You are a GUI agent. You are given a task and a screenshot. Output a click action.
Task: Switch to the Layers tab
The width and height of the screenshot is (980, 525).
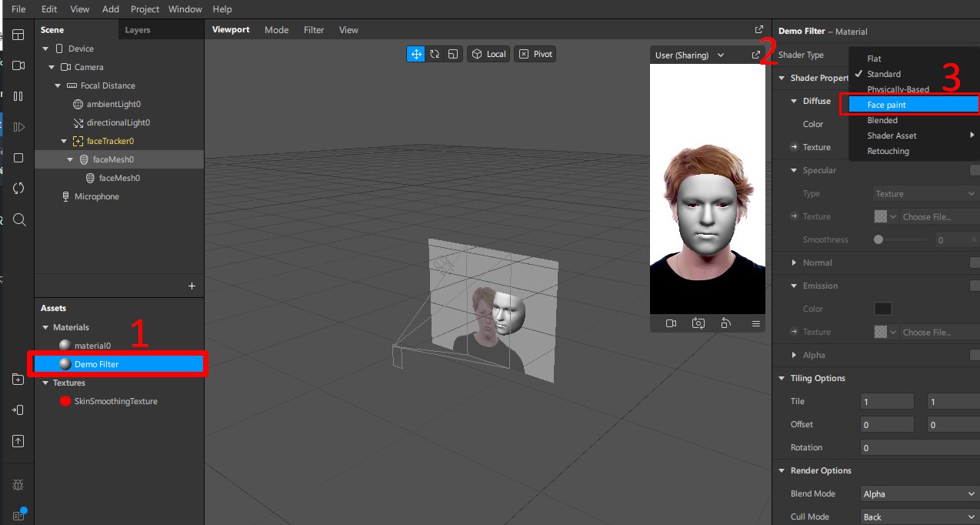(138, 30)
